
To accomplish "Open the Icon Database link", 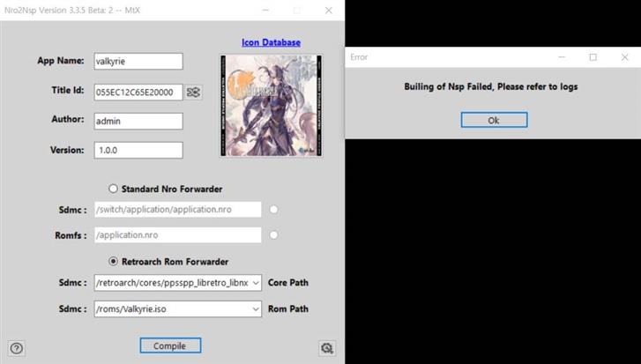I will coord(271,42).
